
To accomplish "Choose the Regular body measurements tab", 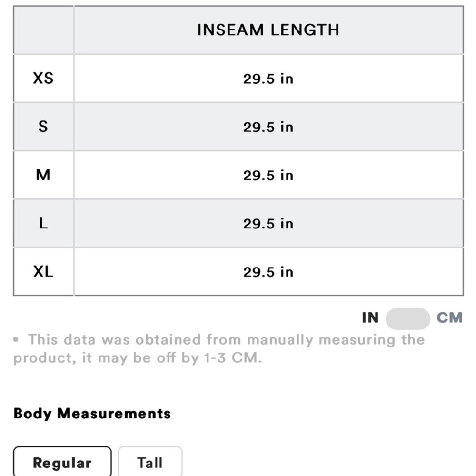I will point(62,461).
